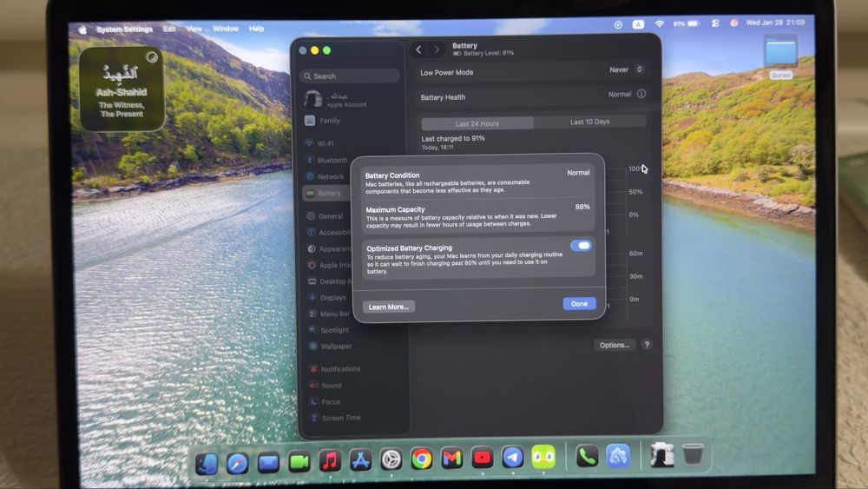Image resolution: width=868 pixels, height=489 pixels.
Task: Switch to the Last 24 Hours tab
Action: [x=477, y=123]
